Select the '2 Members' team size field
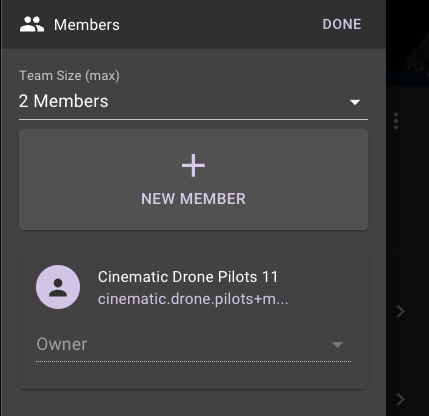This screenshot has width=429, height=416. coord(193,101)
